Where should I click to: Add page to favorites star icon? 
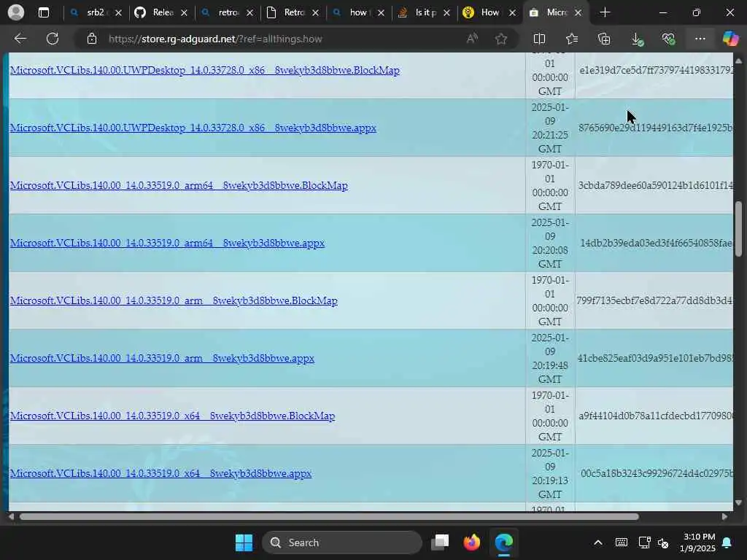click(500, 39)
